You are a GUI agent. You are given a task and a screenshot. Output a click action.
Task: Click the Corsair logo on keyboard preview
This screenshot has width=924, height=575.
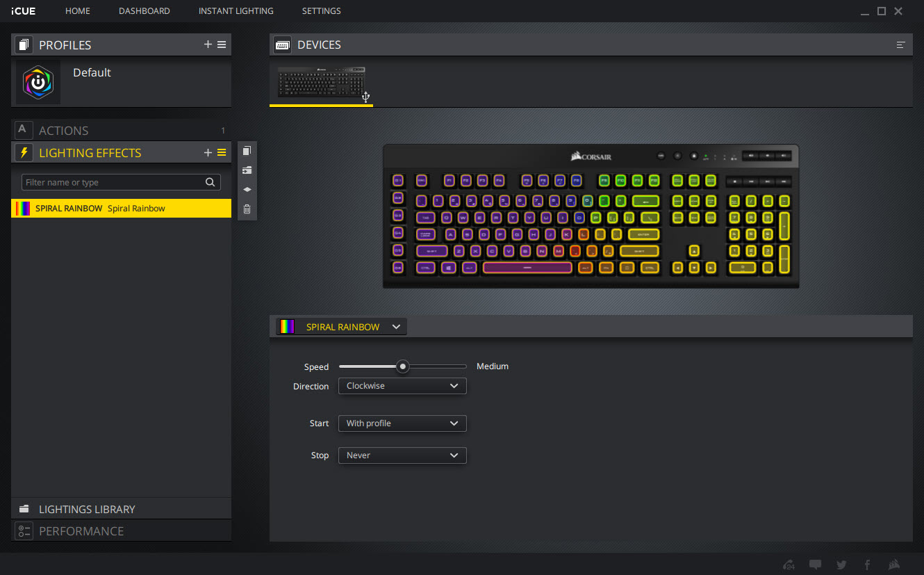click(x=591, y=156)
